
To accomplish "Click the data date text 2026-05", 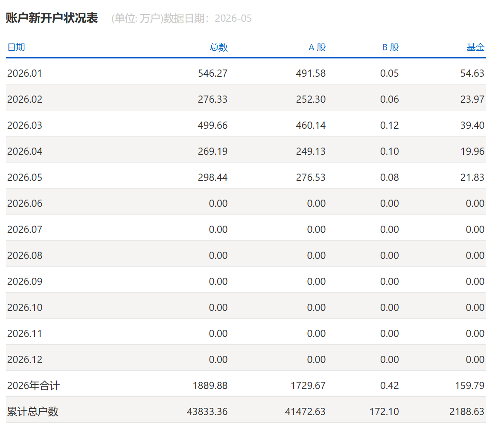I will 233,18.
